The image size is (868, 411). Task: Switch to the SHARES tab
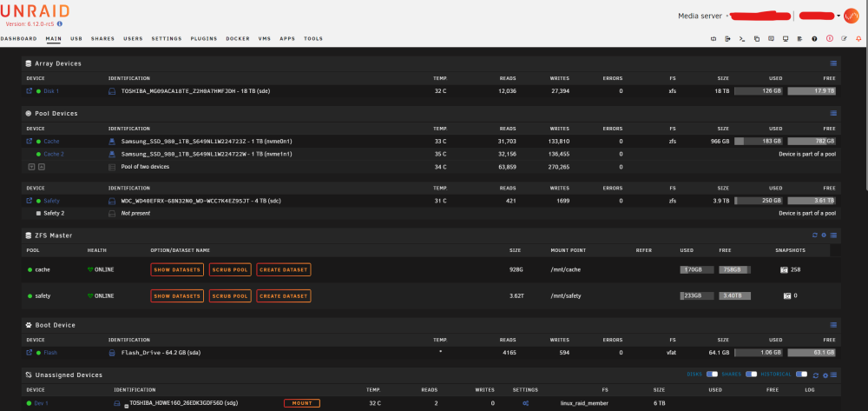click(103, 39)
